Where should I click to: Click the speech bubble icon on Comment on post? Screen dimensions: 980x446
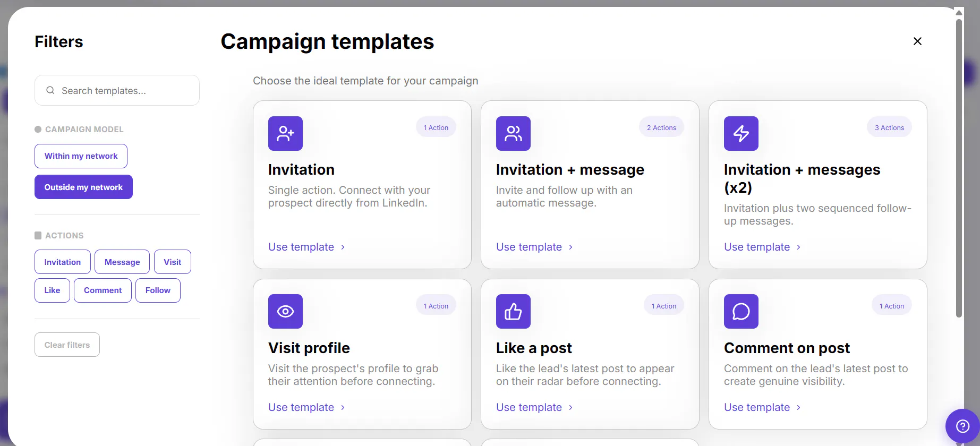[x=741, y=311]
